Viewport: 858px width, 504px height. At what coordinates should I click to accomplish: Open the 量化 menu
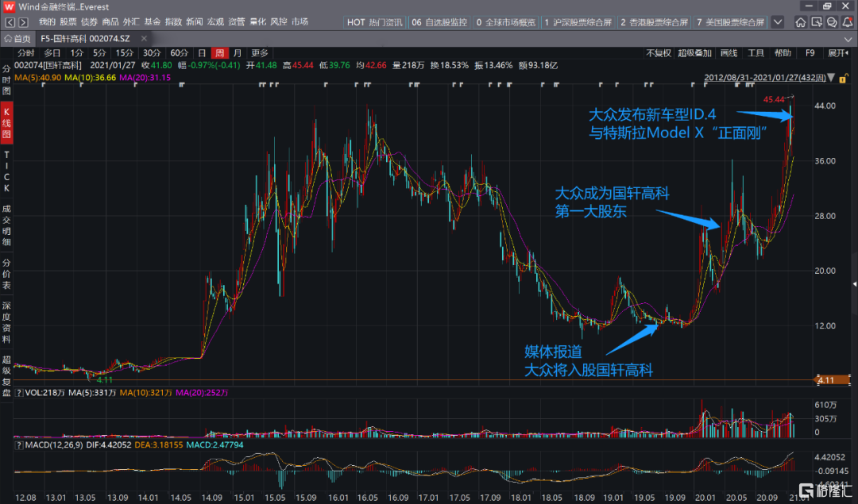[x=257, y=22]
